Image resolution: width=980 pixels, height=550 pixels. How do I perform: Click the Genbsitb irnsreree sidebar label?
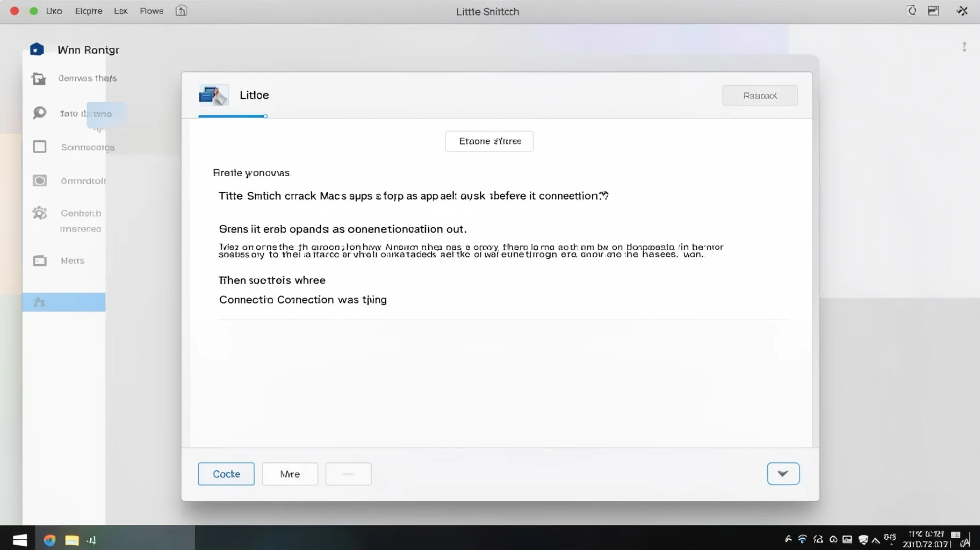[81, 221]
